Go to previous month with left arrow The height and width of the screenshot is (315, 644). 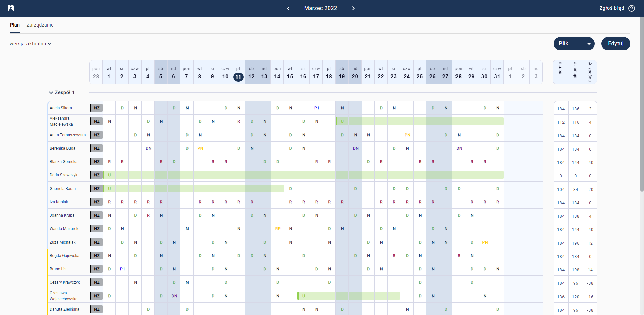(288, 8)
